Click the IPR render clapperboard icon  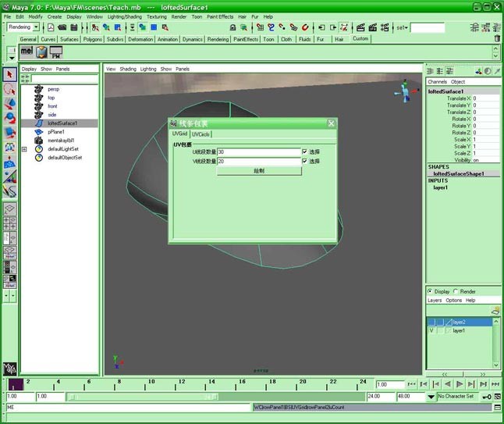372,27
